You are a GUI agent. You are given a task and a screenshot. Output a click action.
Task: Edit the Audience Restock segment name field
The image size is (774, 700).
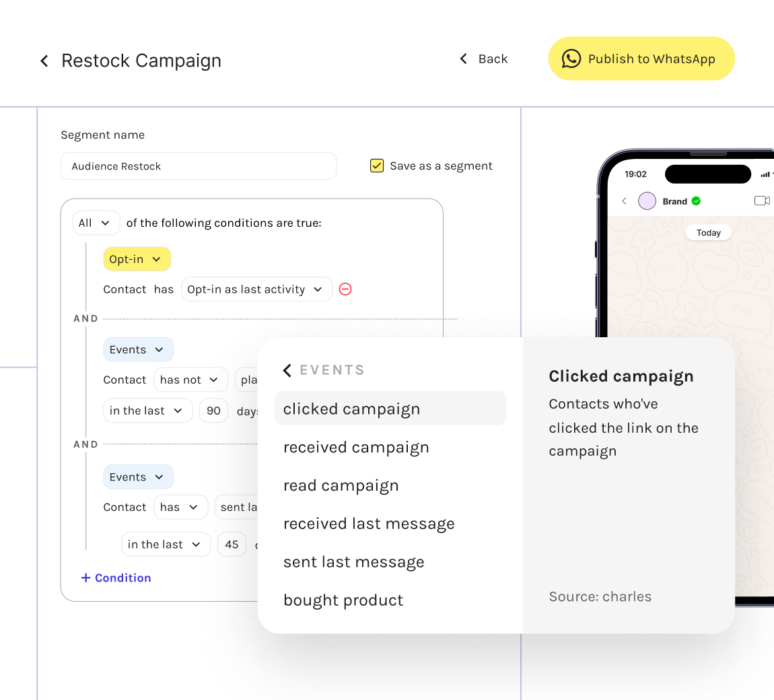tap(199, 166)
